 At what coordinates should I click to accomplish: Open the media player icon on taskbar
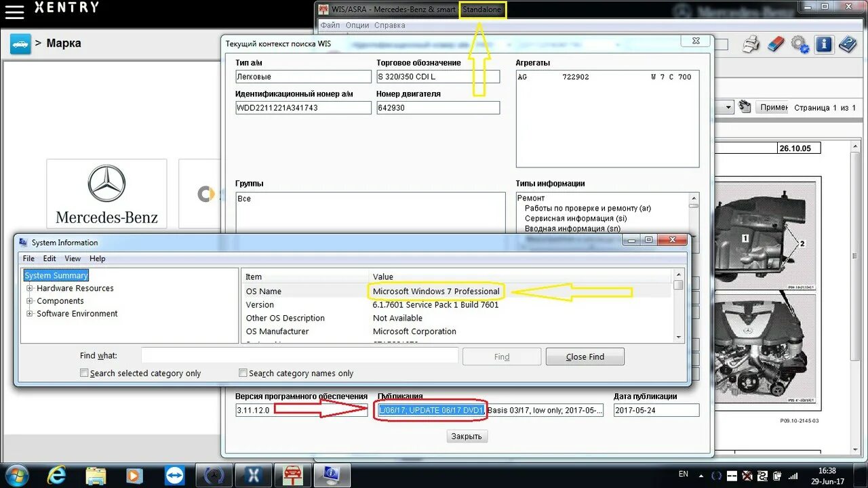134,476
